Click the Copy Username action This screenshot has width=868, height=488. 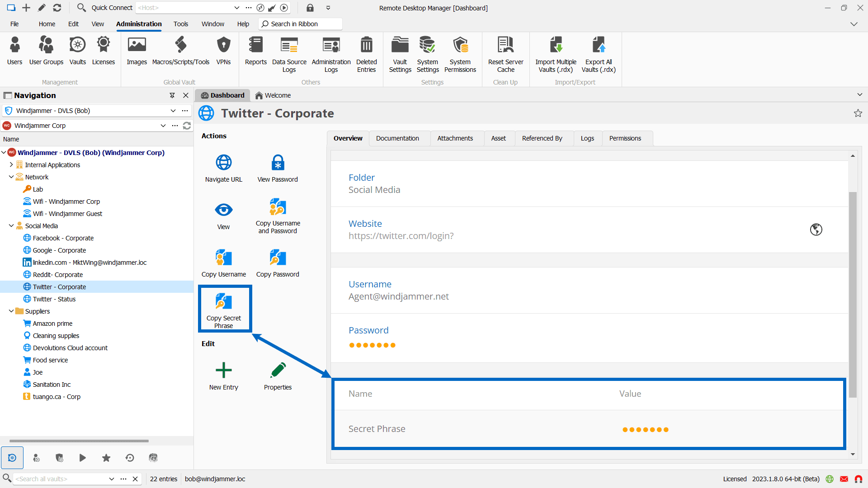click(x=224, y=263)
